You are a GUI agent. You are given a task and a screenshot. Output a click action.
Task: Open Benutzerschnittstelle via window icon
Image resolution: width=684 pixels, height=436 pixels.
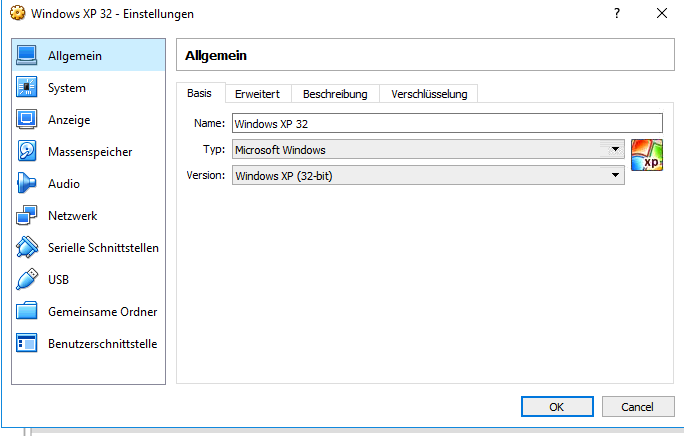27,343
